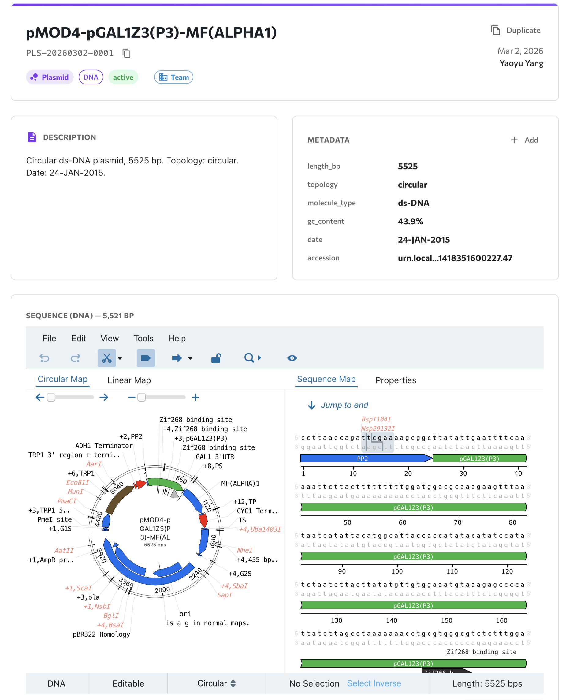Click the Duplicate copy icon

tap(495, 30)
